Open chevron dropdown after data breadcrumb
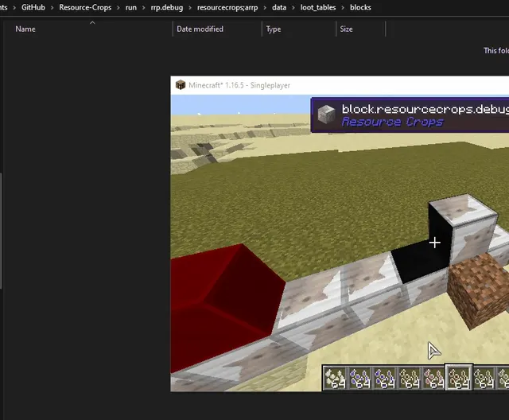The height and width of the screenshot is (420, 509). click(293, 7)
